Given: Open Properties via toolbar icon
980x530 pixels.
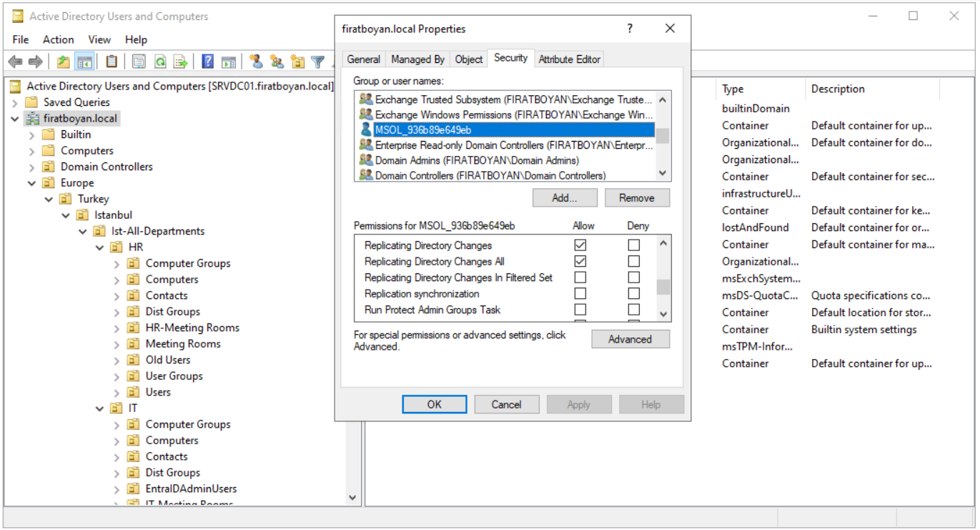Looking at the screenshot, I should (x=139, y=62).
